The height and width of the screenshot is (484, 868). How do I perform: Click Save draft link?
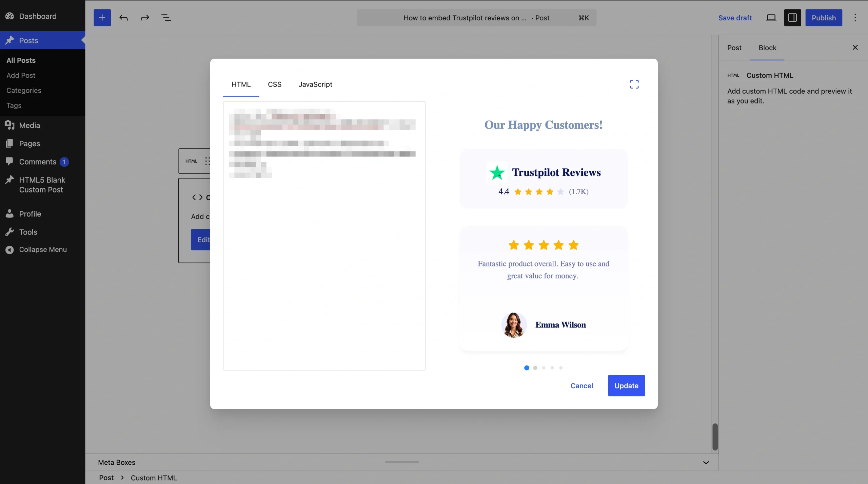(x=735, y=18)
